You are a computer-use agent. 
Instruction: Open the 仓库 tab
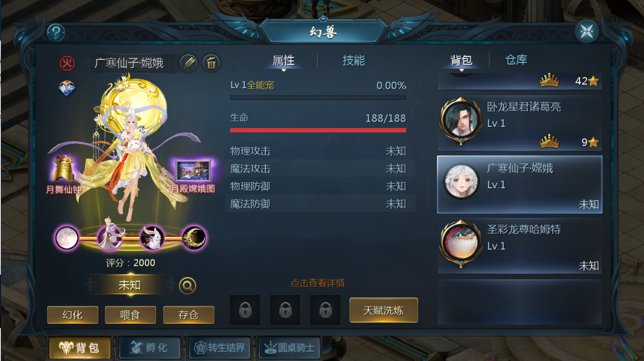click(516, 60)
